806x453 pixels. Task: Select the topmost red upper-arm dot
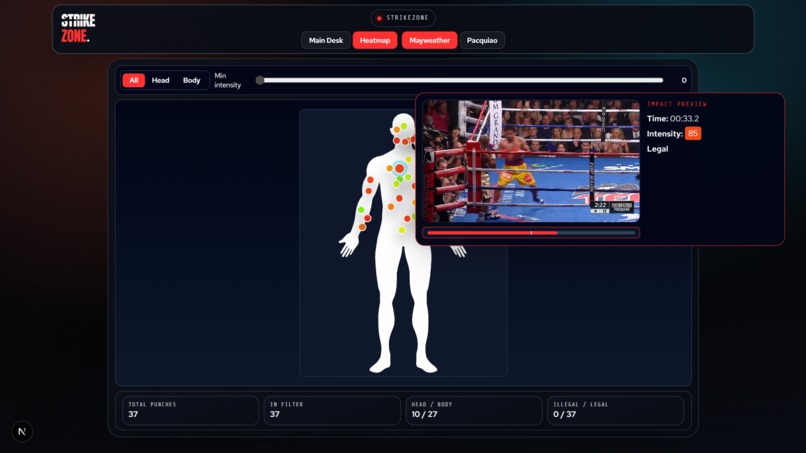pyautogui.click(x=370, y=179)
